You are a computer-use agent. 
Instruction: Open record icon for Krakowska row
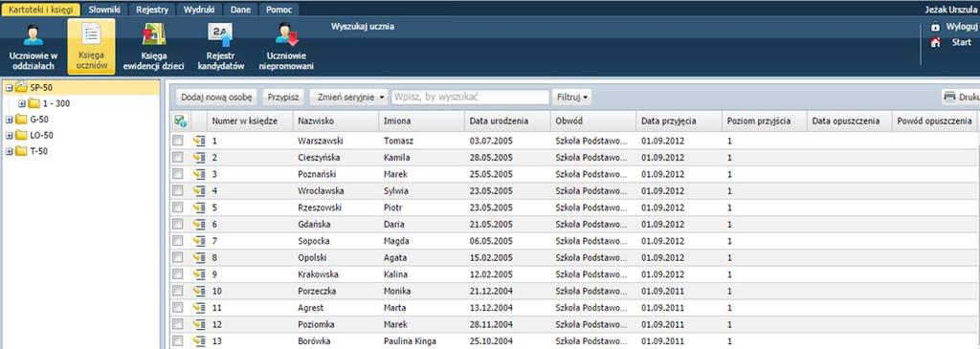[x=199, y=274]
